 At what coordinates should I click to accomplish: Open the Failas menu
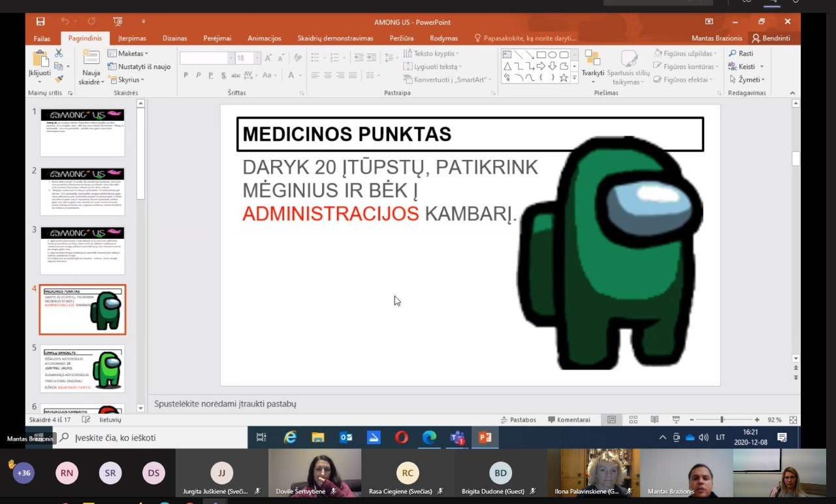[42, 39]
